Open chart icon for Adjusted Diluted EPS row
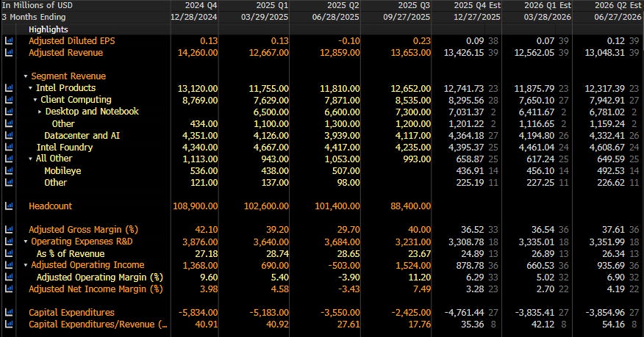The height and width of the screenshot is (337, 644). coord(9,41)
